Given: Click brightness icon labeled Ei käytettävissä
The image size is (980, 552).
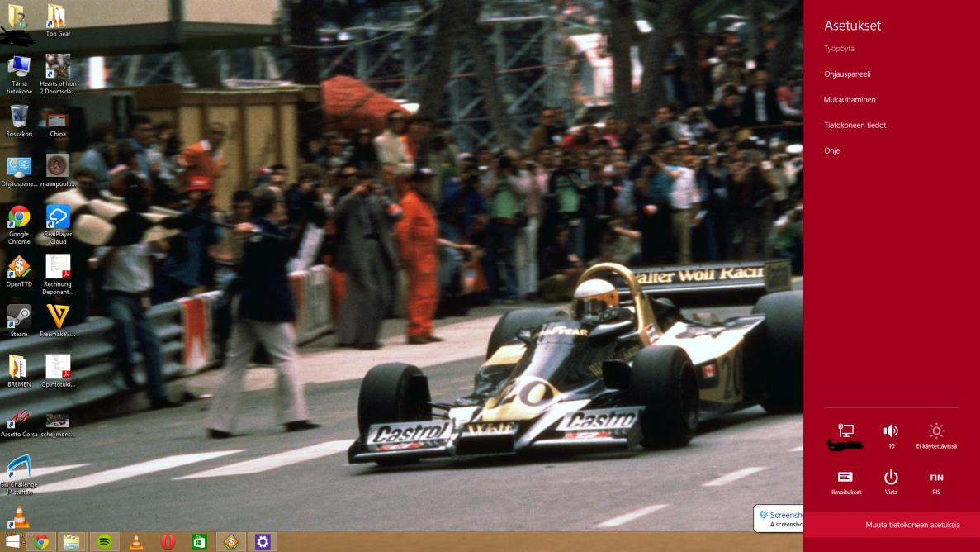Looking at the screenshot, I should (x=935, y=436).
